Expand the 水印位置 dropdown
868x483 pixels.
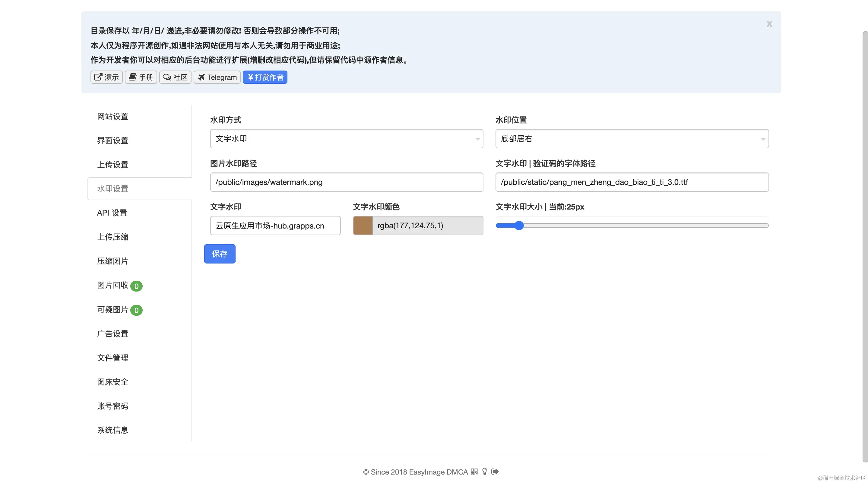click(x=632, y=138)
